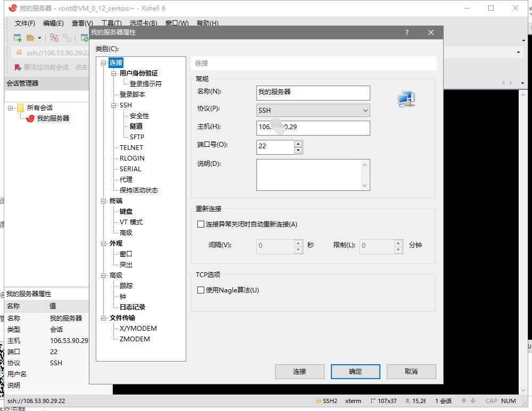Open the 窗口(W) menu
Image resolution: width=532 pixels, height=411 pixels.
tap(177, 23)
